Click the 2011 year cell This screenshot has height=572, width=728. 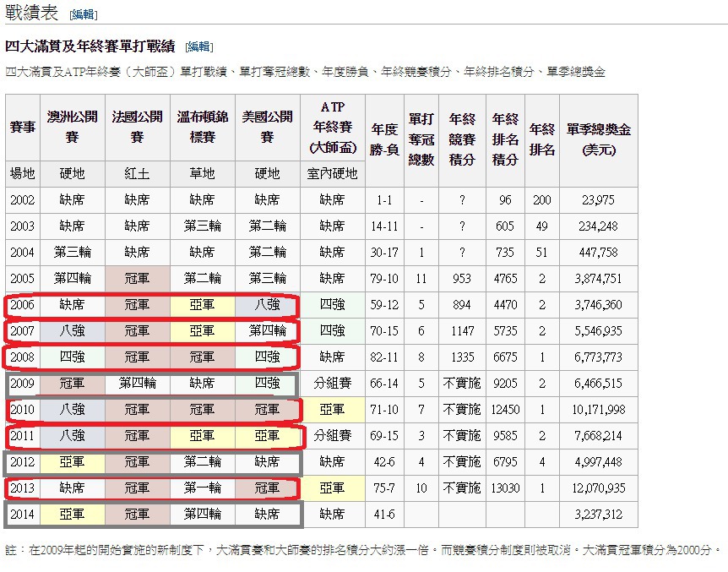[23, 435]
